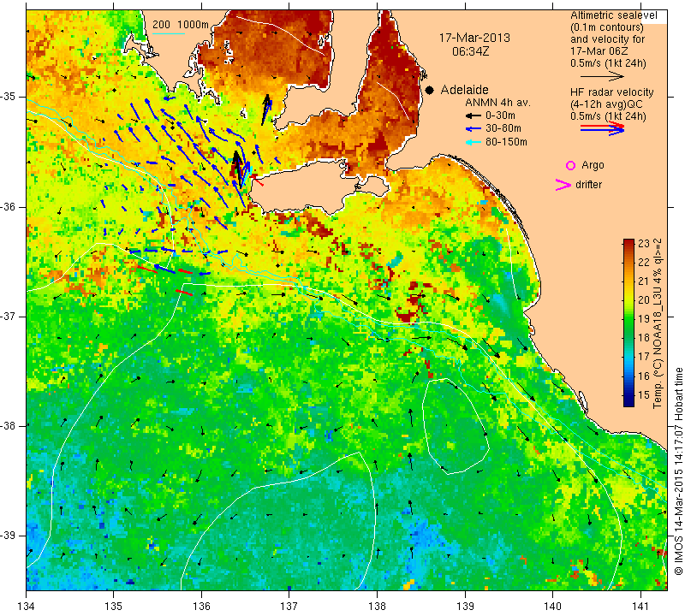Click the 137 longitude axis label
Screen dimensions: 685x616
289,607
